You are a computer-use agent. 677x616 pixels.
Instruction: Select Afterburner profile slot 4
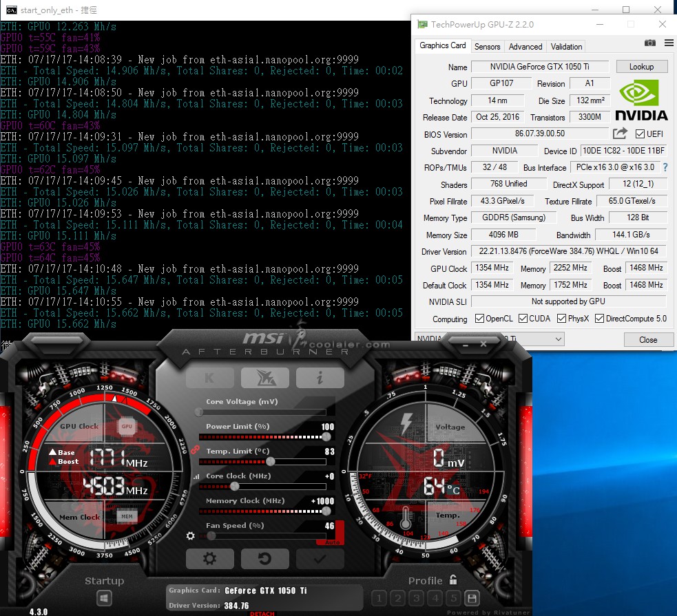[x=435, y=598]
